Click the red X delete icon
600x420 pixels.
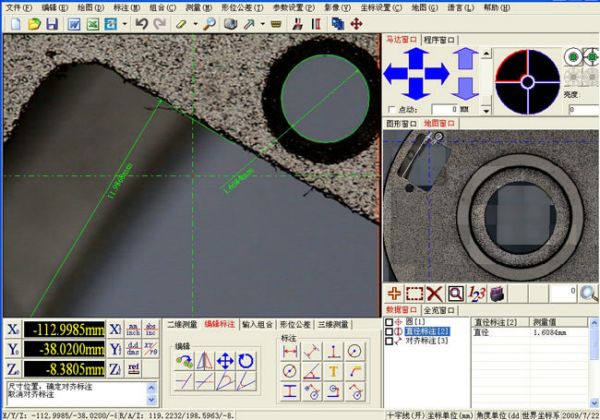pyautogui.click(x=434, y=293)
